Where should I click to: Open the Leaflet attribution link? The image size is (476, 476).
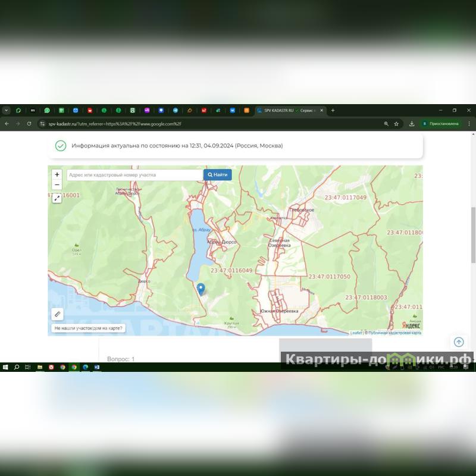pyautogui.click(x=355, y=333)
